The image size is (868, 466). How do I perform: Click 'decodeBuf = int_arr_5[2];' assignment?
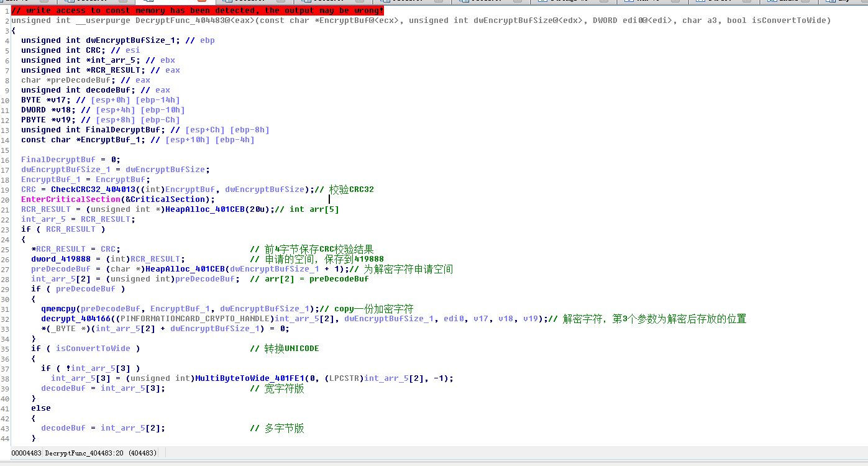point(103,428)
